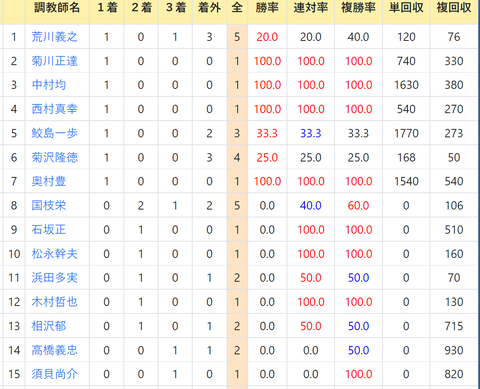This screenshot has width=480, height=389.
Task: Select rank number 15 cell
Action: pyautogui.click(x=14, y=374)
